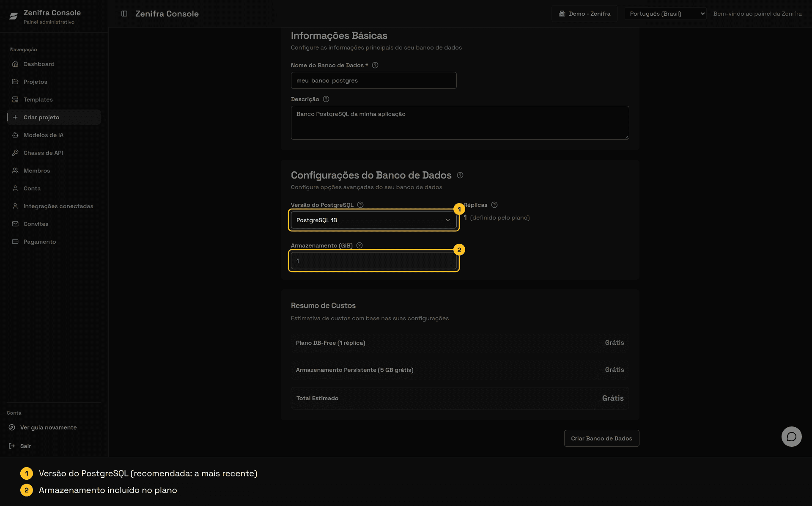Open Chaves de API page

coord(54,153)
